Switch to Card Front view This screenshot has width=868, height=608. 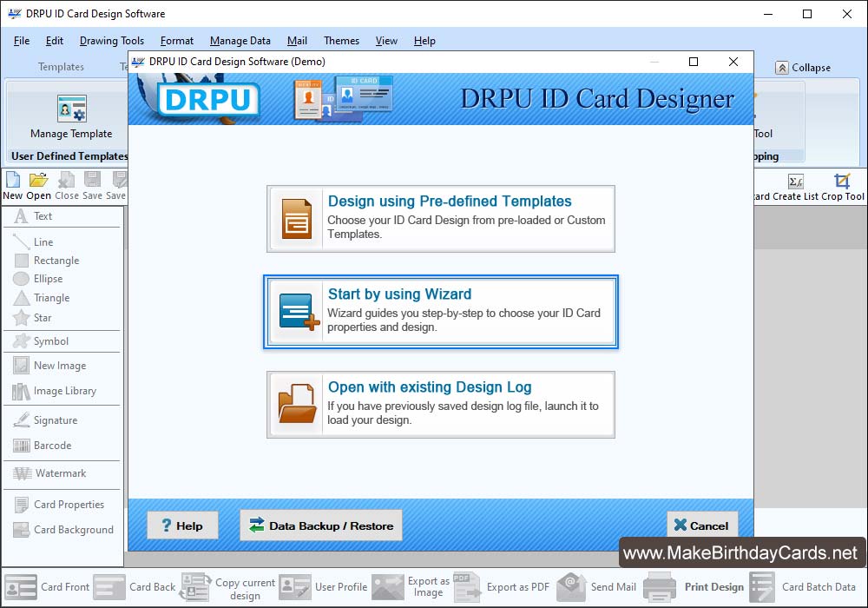coord(47,587)
